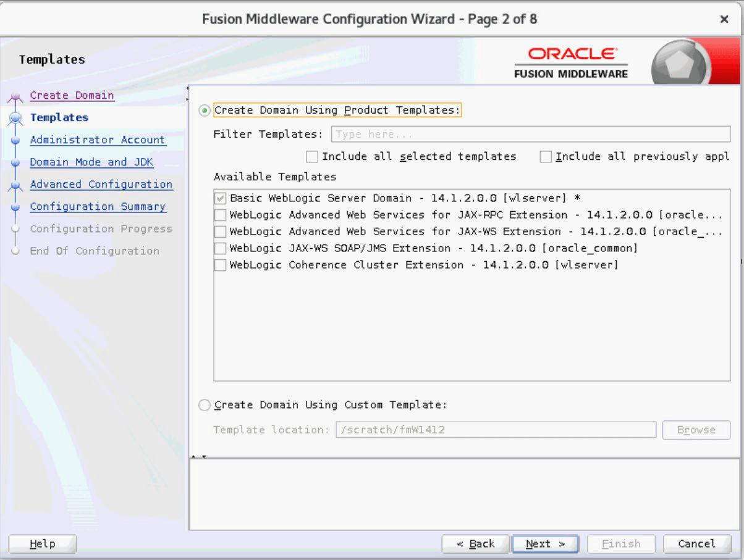
Task: Tick WebLogic JAX-WS SOAP/JMS Extension checkbox
Action: click(220, 249)
